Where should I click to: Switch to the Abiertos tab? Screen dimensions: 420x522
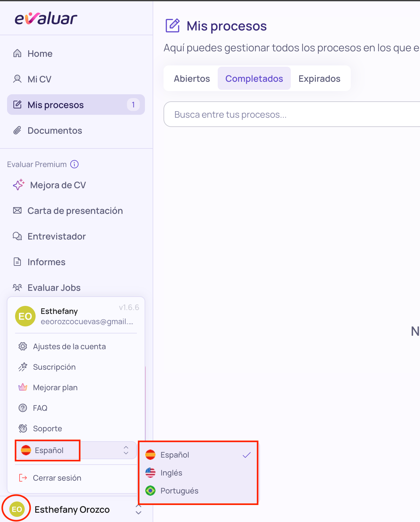[192, 79]
